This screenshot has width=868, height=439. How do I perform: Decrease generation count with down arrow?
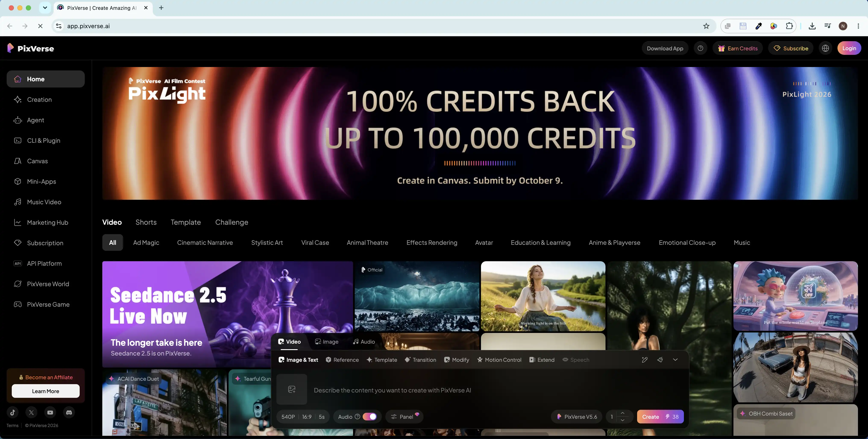click(622, 420)
